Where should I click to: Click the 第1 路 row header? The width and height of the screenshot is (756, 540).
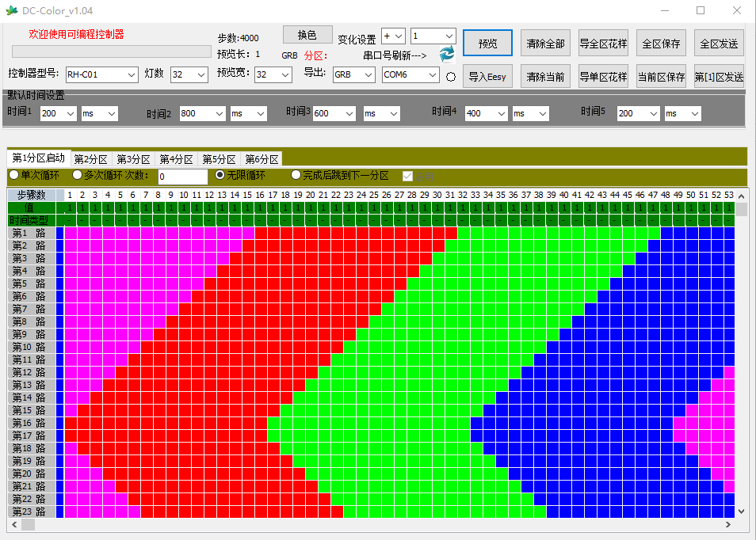(32, 233)
